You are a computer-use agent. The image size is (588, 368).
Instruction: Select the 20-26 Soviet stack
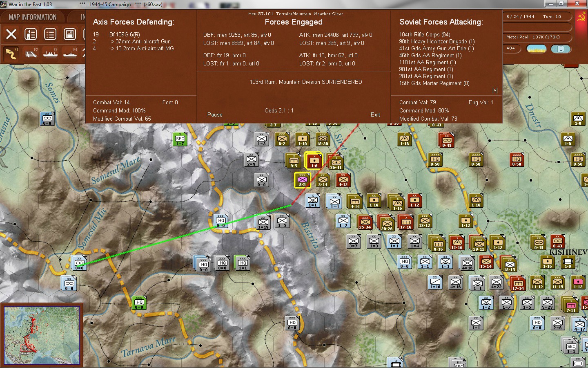click(x=386, y=223)
